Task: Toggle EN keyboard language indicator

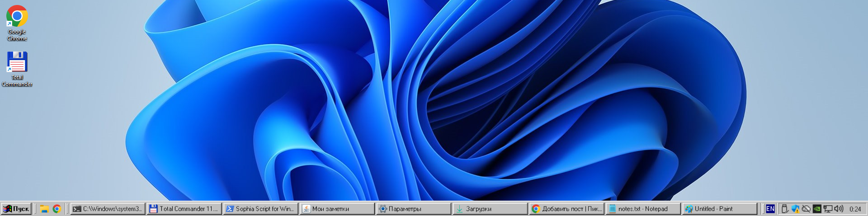Action: pos(770,209)
